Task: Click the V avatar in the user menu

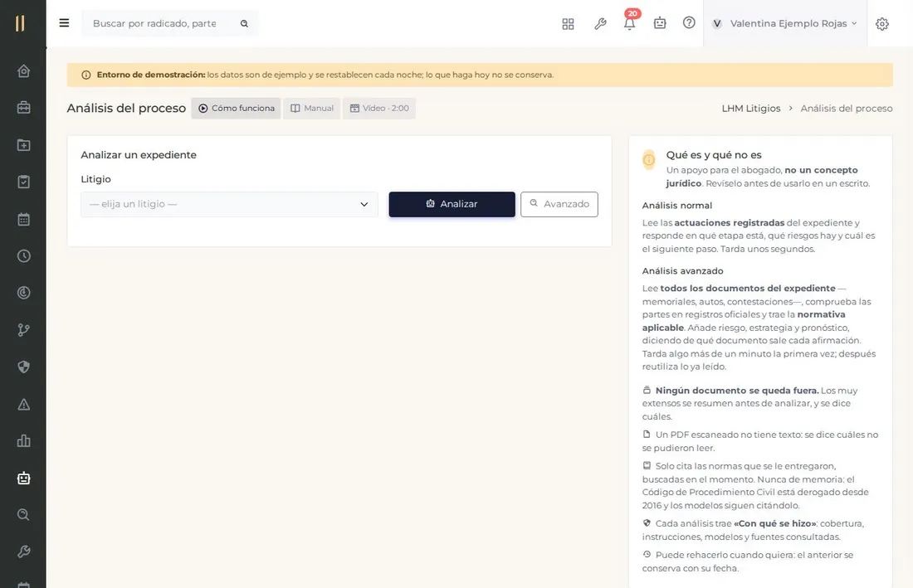Action: pyautogui.click(x=717, y=24)
